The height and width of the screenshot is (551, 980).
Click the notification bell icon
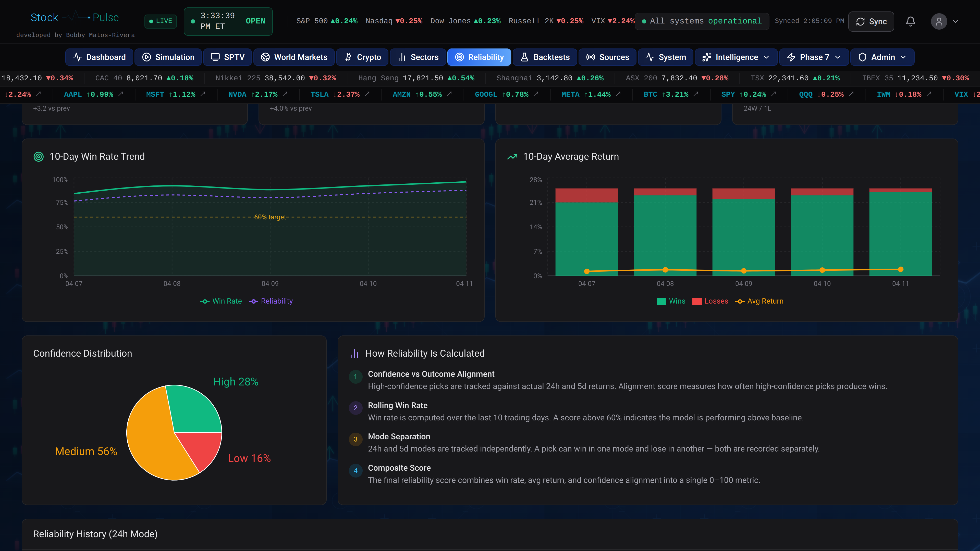[910, 21]
